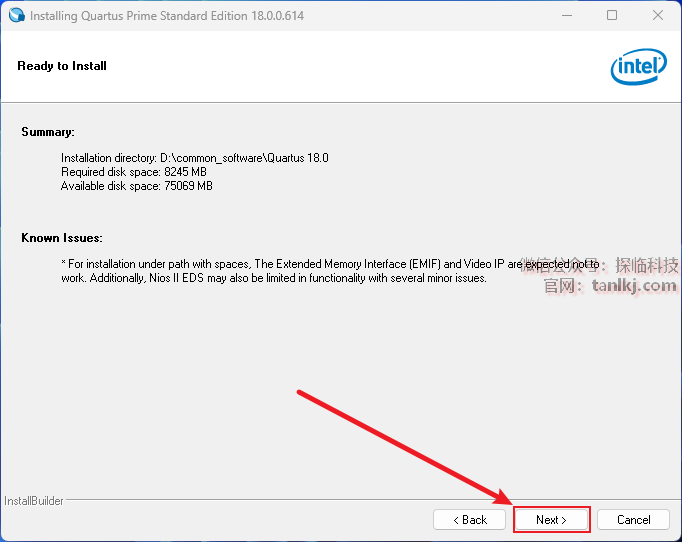
Task: Maximize the installer window
Action: coord(612,15)
